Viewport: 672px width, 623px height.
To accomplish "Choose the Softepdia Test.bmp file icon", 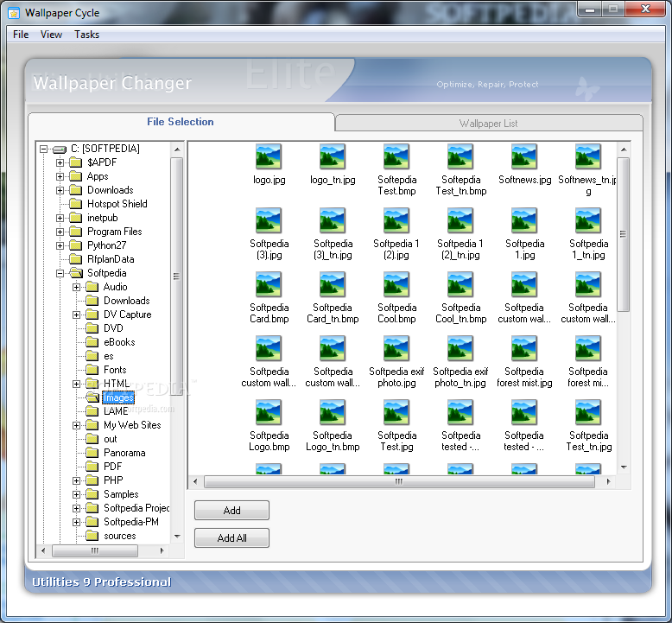I will pos(396,156).
